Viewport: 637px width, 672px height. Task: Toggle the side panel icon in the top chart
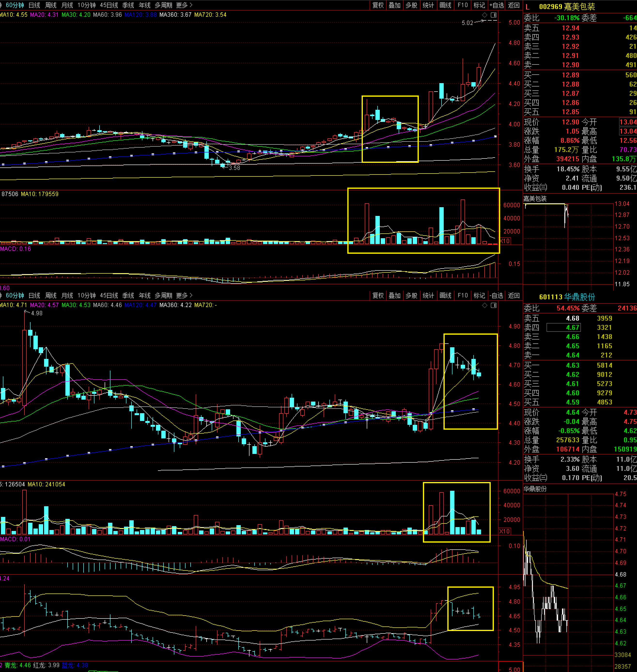coord(493,15)
